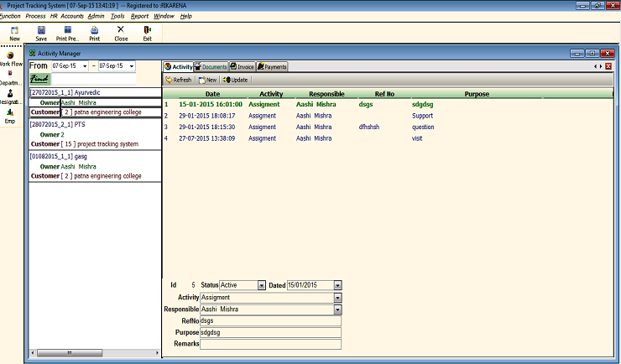Click Update in the activity toolbar
The height and width of the screenshot is (364, 621).
pos(235,80)
